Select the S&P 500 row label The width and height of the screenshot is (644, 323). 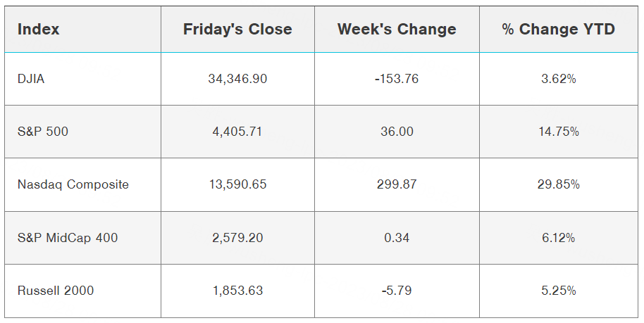point(43,132)
